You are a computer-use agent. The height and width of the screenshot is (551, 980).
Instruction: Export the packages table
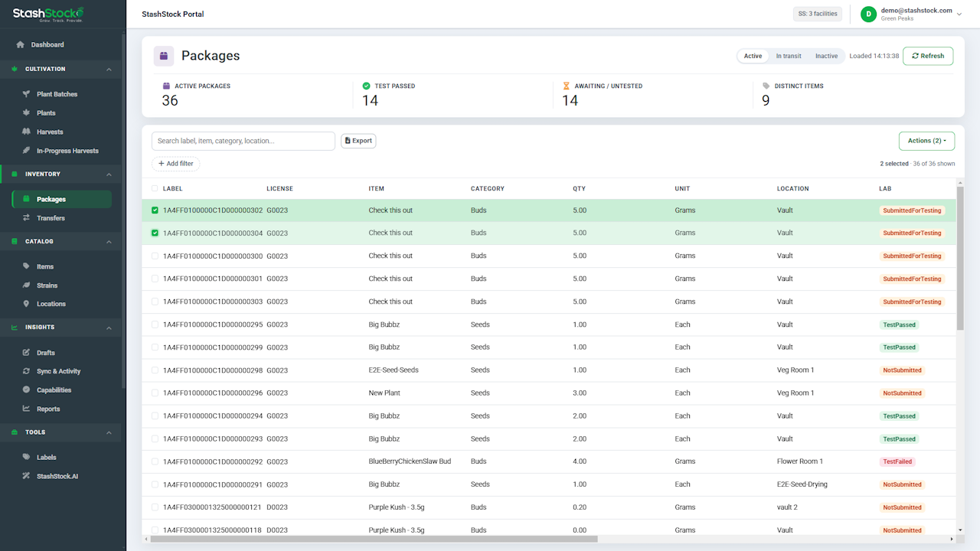point(358,141)
